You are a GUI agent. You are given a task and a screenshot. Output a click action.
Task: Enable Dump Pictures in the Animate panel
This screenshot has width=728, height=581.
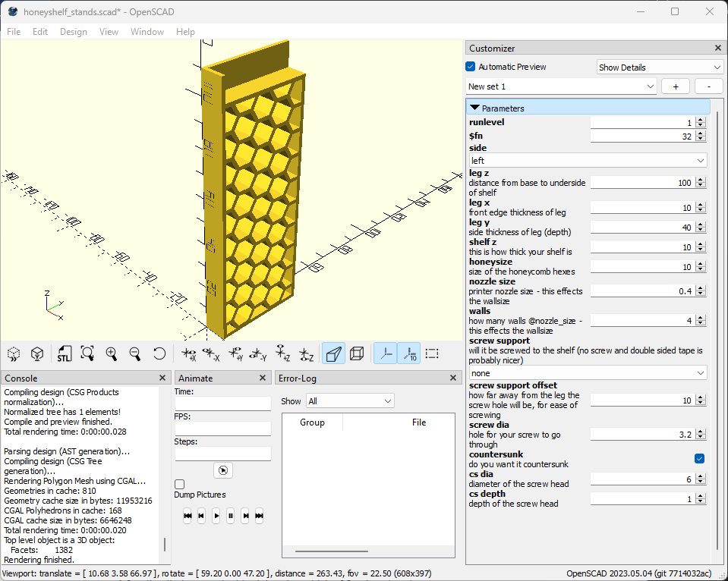(179, 483)
